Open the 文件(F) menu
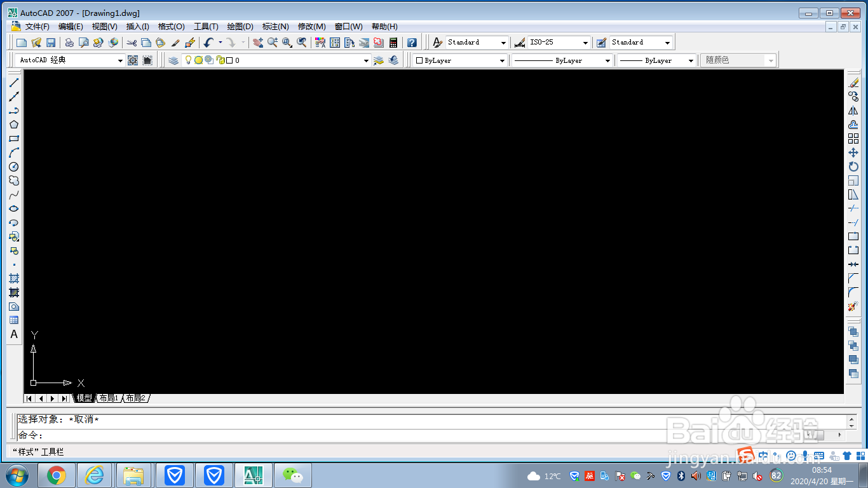 pos(37,27)
